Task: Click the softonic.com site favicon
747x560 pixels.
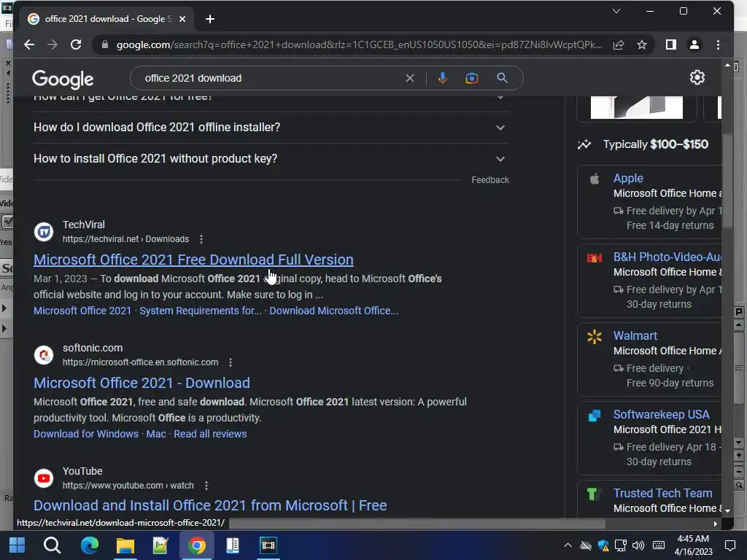Action: tap(44, 355)
